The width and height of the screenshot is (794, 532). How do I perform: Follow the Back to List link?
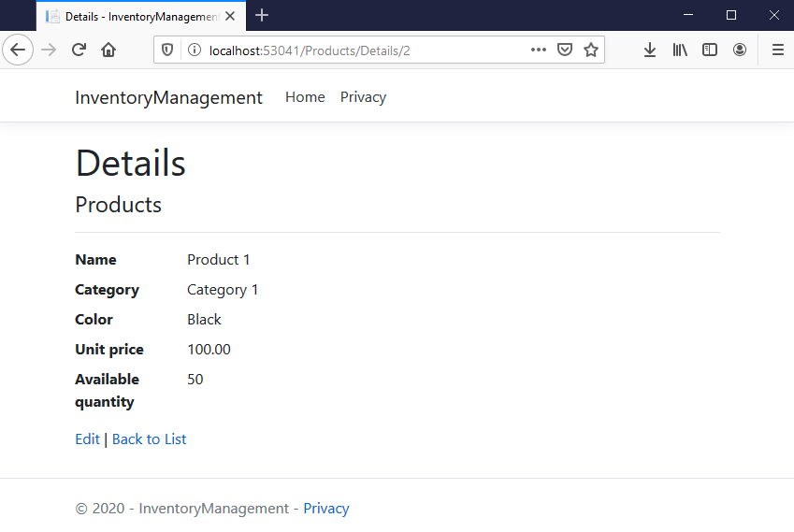(149, 439)
